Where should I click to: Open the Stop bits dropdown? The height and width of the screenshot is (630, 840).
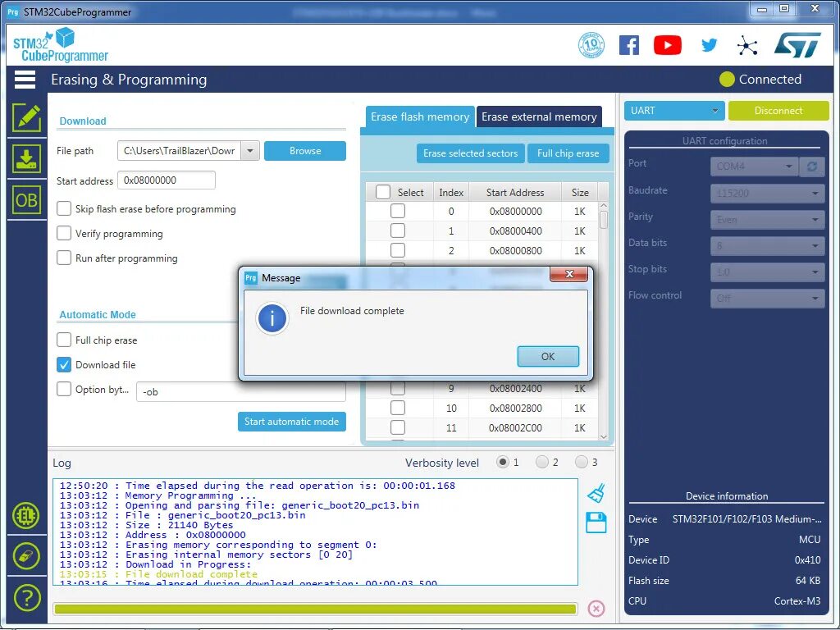[767, 272]
